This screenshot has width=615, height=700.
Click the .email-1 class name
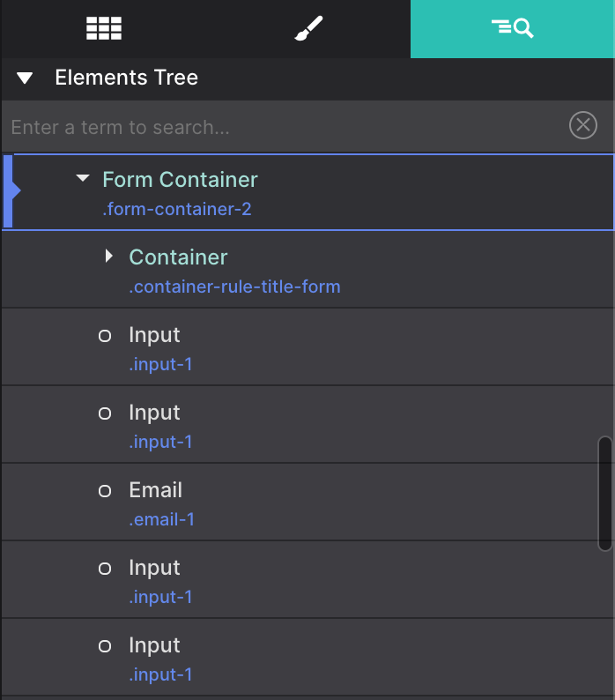click(161, 519)
